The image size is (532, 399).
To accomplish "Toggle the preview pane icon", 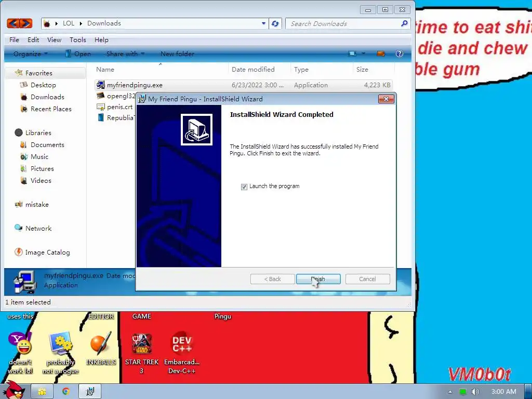I will tap(381, 54).
